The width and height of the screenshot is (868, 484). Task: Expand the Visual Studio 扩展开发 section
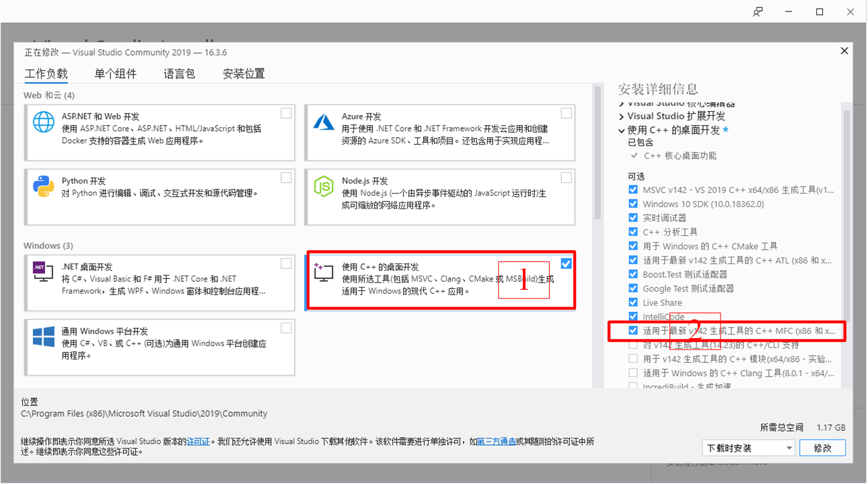(x=620, y=116)
